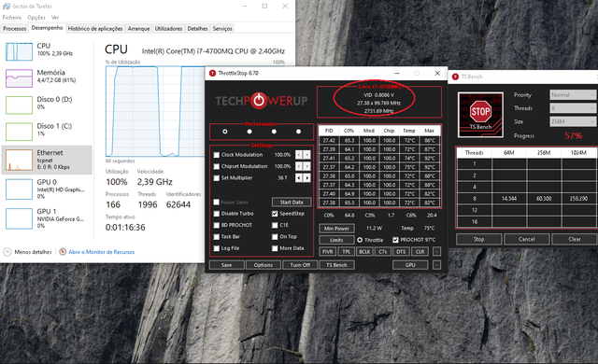598x364 pixels.
Task: Uncheck the SpeedStep checkbox
Action: [275, 214]
